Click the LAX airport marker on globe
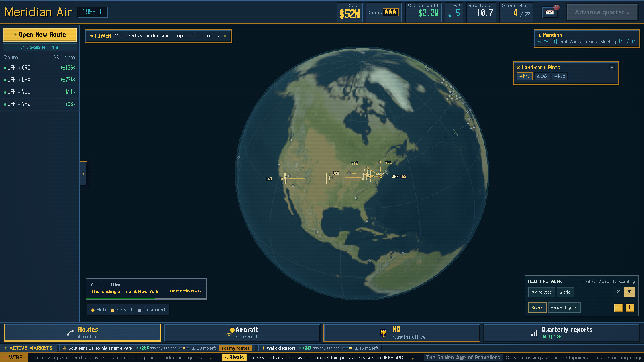This screenshot has width=644, height=362. pyautogui.click(x=282, y=179)
